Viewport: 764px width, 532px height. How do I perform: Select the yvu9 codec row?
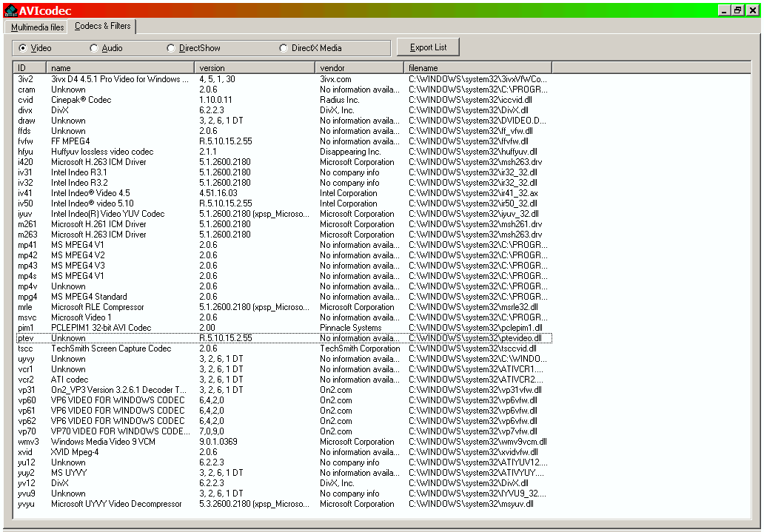[283, 494]
